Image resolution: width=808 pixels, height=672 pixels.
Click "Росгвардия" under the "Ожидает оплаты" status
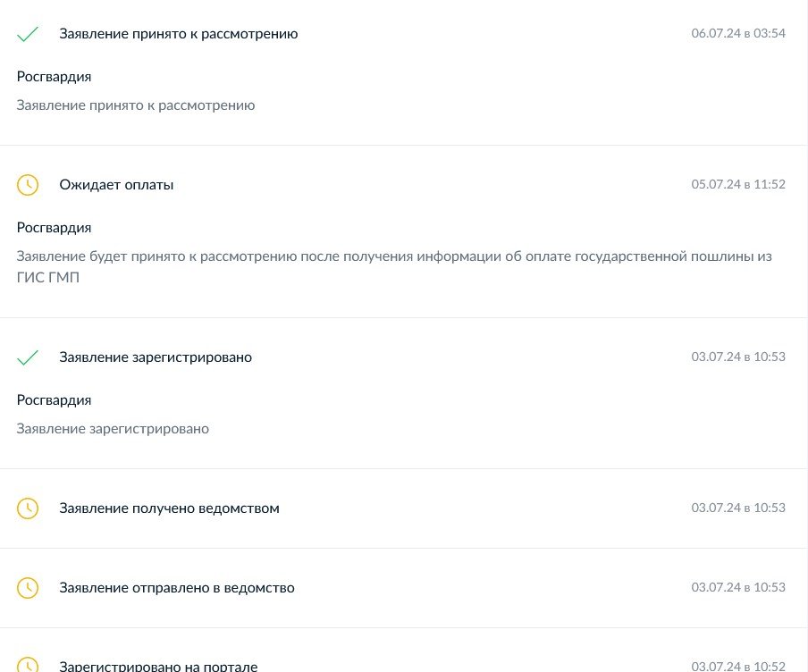point(54,228)
